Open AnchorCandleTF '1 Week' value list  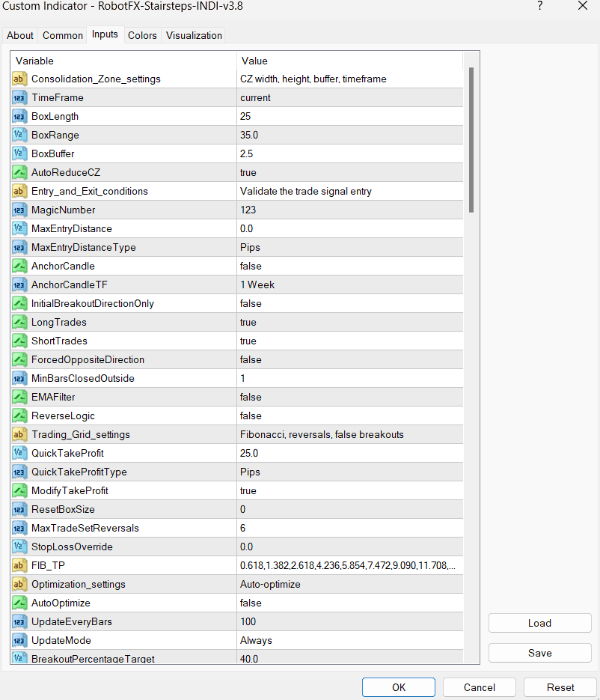point(350,284)
